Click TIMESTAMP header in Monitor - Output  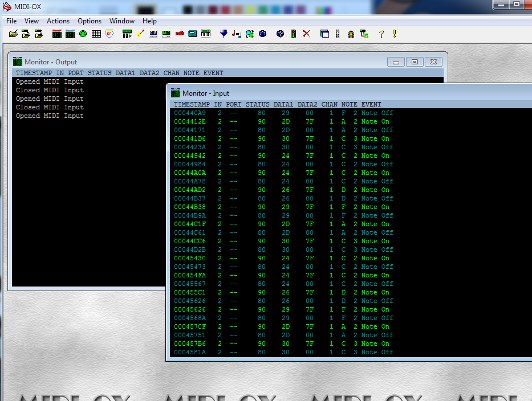point(34,73)
